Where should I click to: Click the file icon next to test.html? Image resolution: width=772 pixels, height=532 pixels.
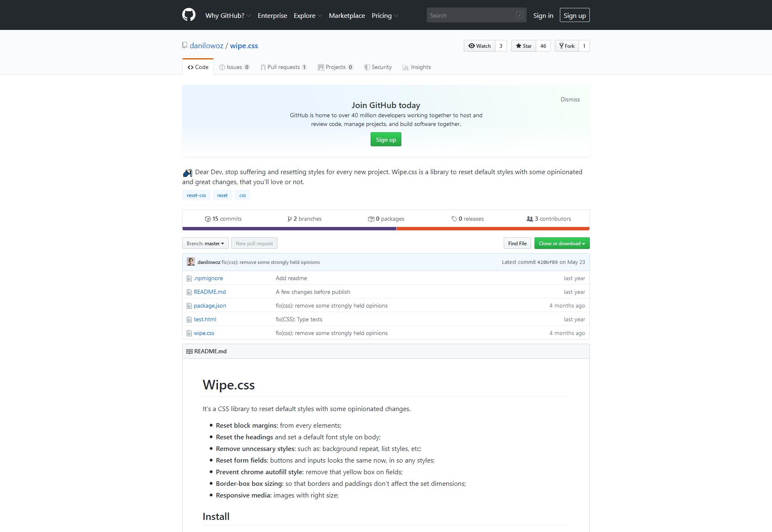189,320
